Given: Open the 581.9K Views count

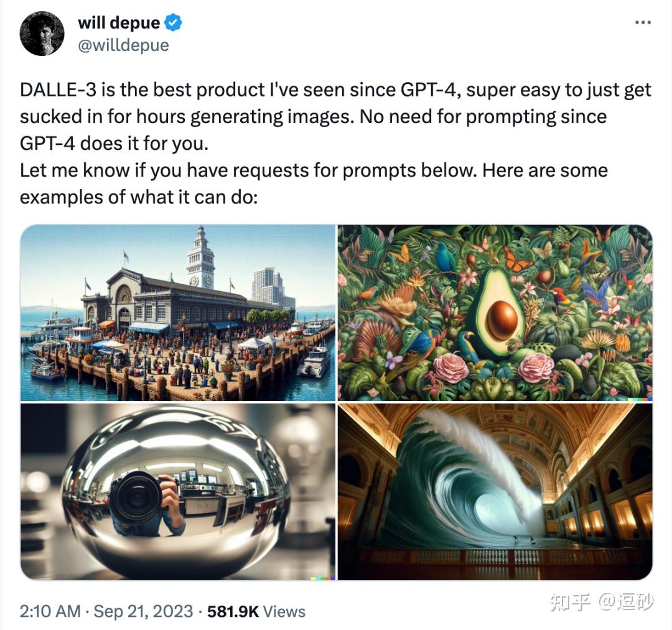Looking at the screenshot, I should (256, 611).
